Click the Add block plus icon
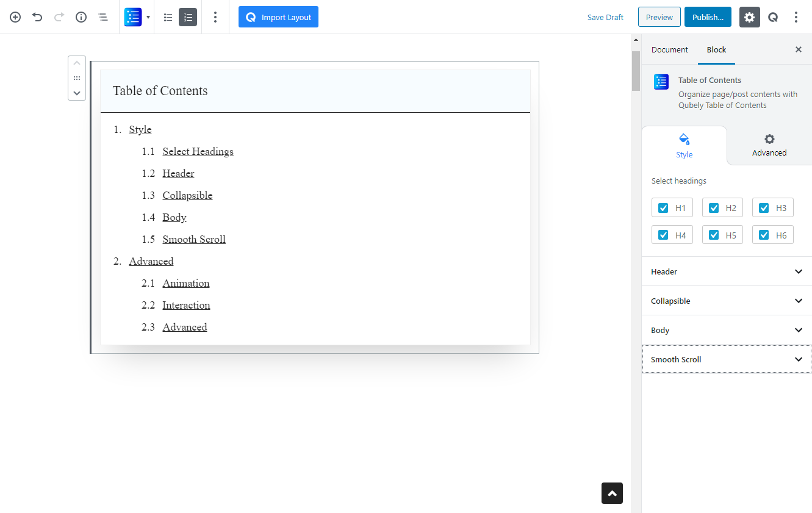The width and height of the screenshot is (812, 513). click(15, 17)
